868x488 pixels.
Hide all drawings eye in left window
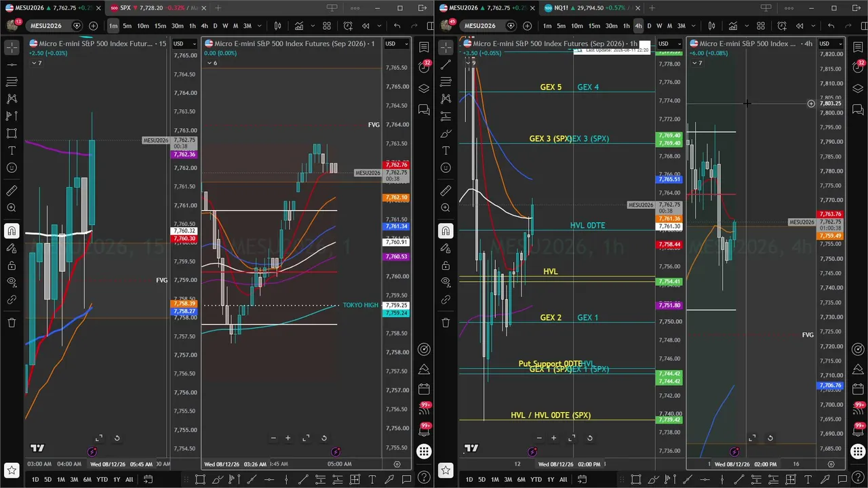point(12,282)
